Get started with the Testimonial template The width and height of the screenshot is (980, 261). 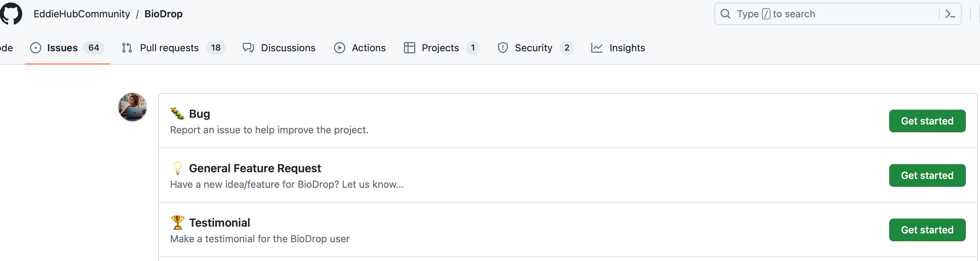point(927,230)
